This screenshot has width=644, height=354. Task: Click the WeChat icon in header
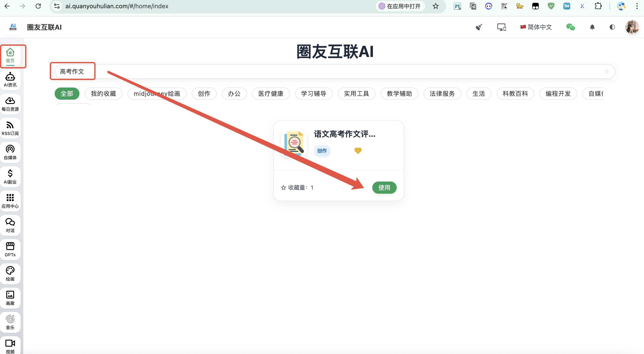point(570,27)
